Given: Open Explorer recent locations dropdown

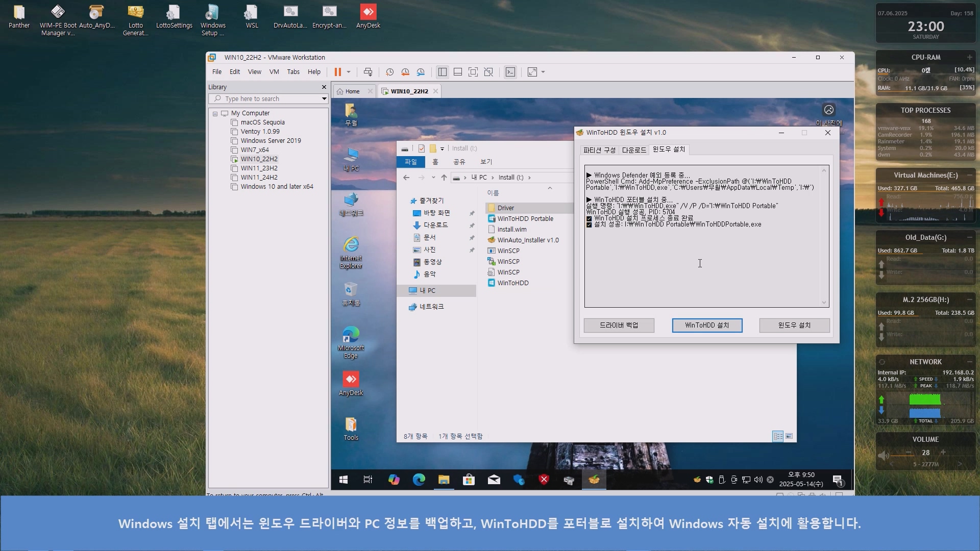Looking at the screenshot, I should pyautogui.click(x=433, y=178).
